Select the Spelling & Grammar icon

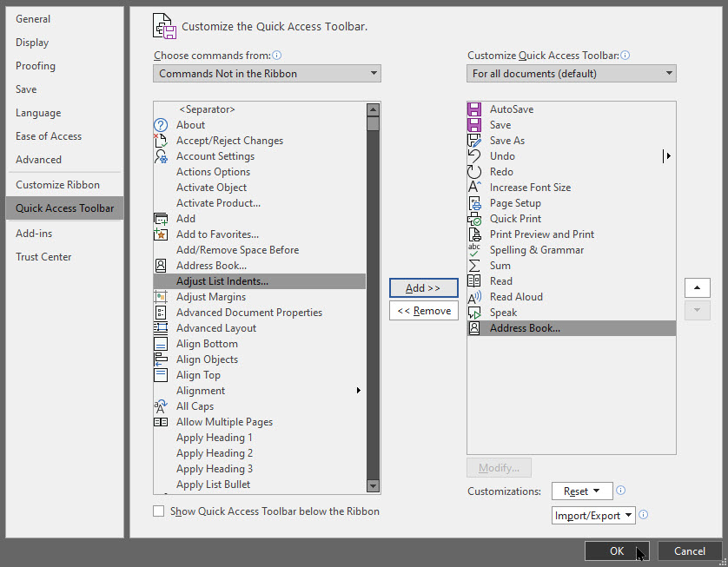pyautogui.click(x=474, y=250)
